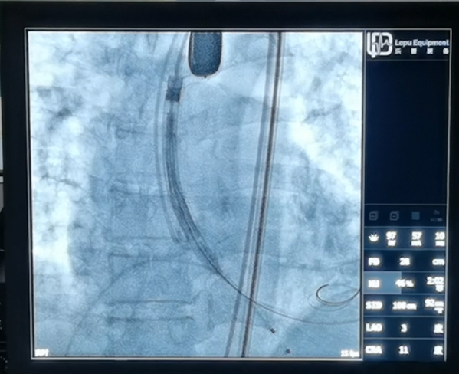Image resolution: width=459 pixels, height=375 pixels.
Task: Click the SID label
Action: [x=374, y=305]
